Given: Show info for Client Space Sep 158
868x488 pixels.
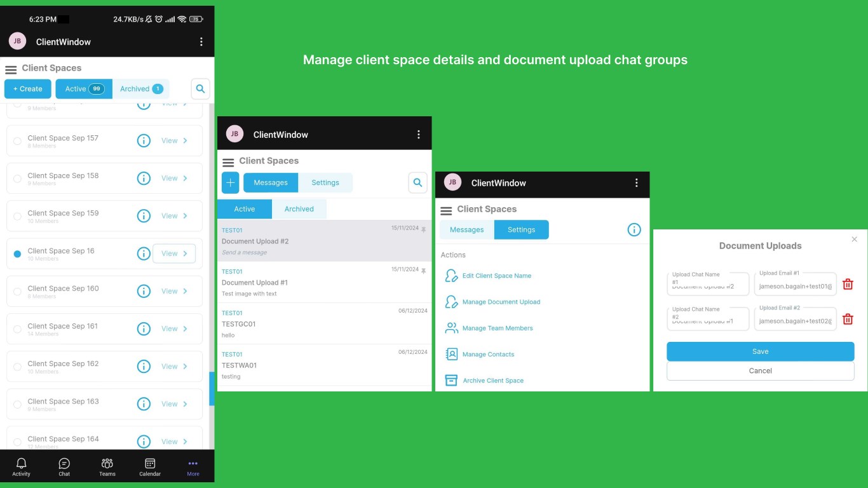Looking at the screenshot, I should coord(144,178).
